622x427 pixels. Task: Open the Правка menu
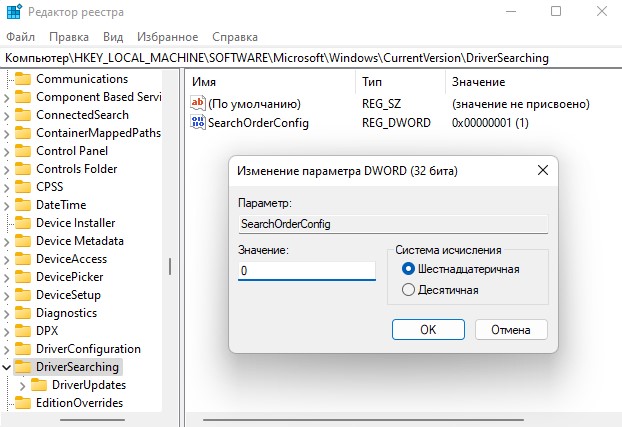69,37
